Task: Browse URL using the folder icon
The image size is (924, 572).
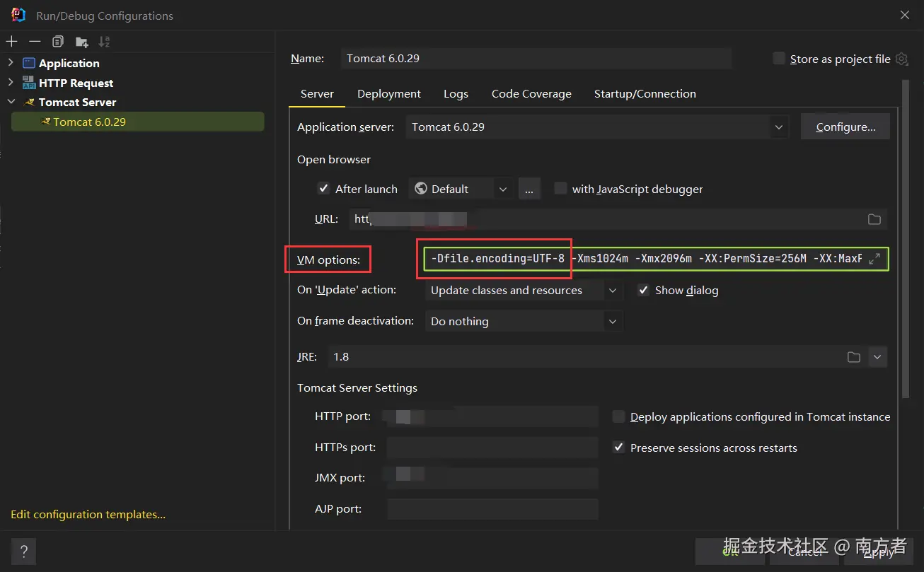Action: [x=874, y=219]
